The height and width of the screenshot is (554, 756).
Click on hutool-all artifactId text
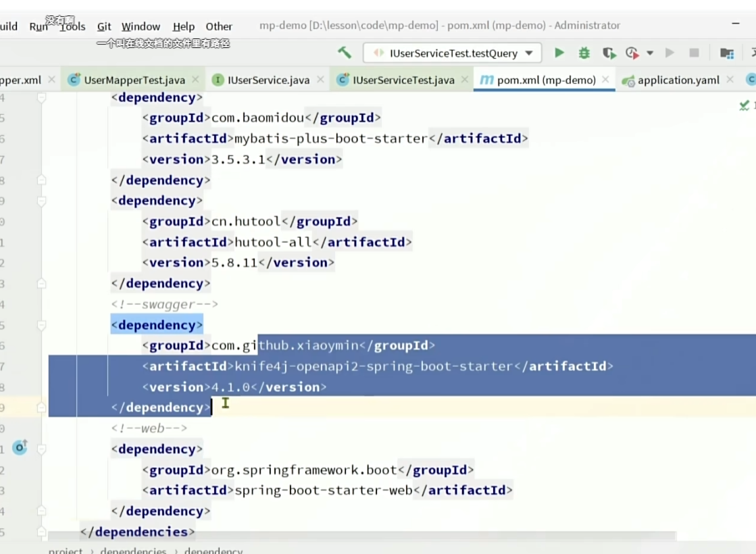(x=273, y=243)
